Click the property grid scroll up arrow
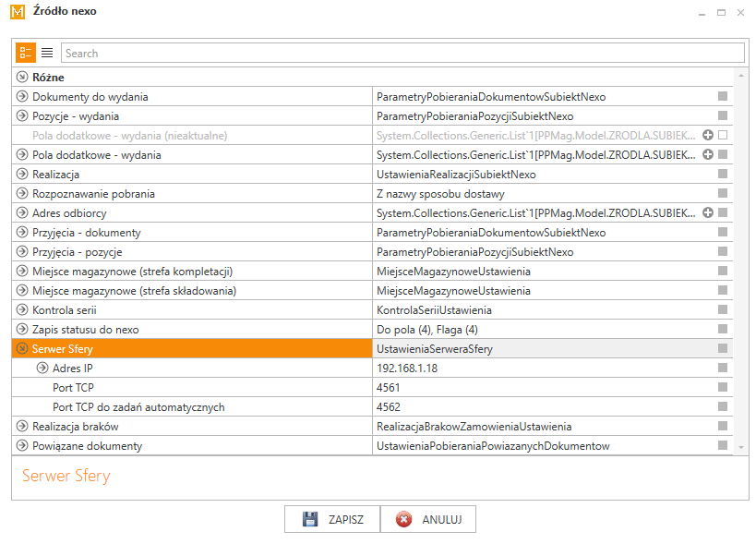 pyautogui.click(x=741, y=76)
